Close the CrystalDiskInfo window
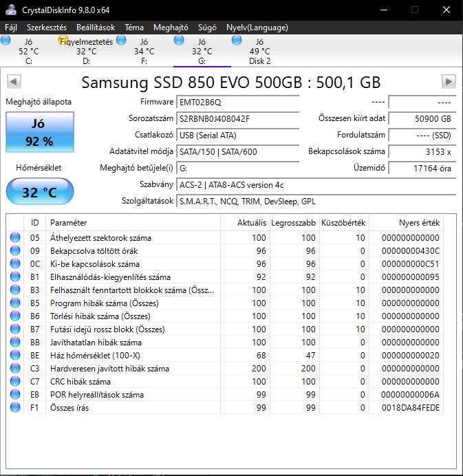This screenshot has width=463, height=476. [x=446, y=10]
